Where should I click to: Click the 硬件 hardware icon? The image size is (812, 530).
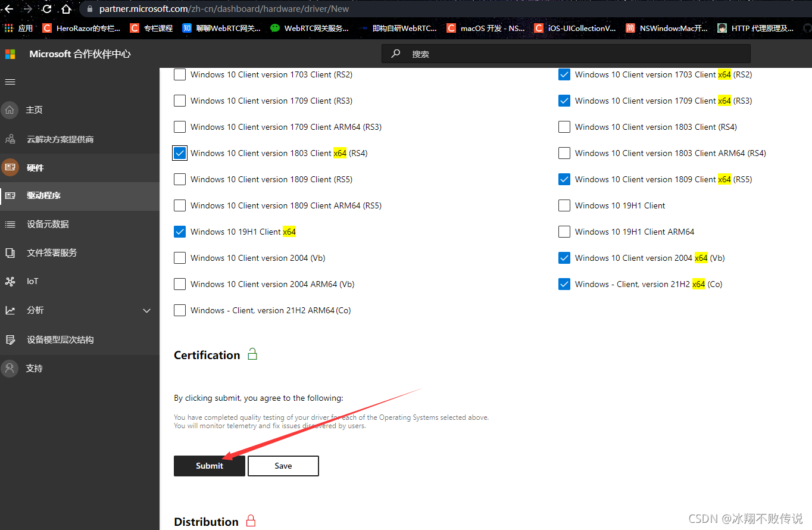(10, 168)
